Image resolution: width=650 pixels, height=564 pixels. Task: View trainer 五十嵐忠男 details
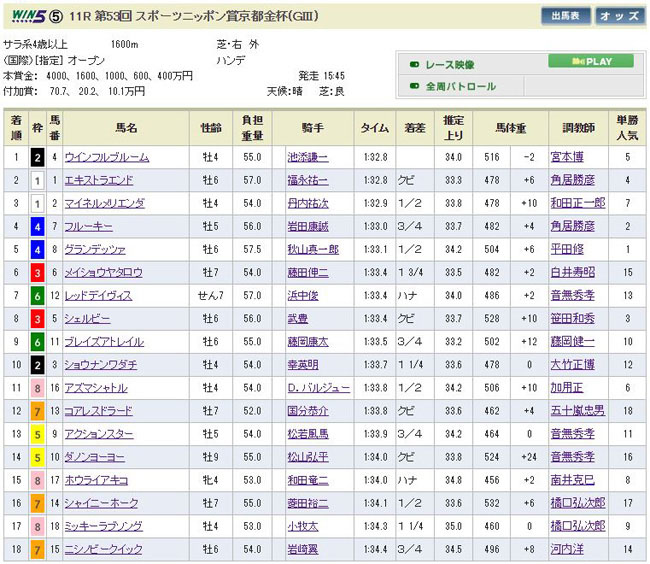click(x=578, y=410)
